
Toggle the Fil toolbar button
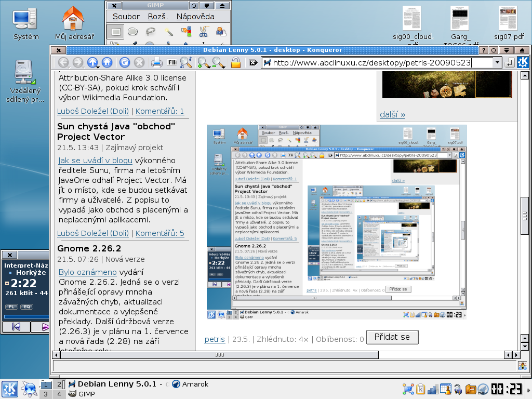click(x=172, y=62)
